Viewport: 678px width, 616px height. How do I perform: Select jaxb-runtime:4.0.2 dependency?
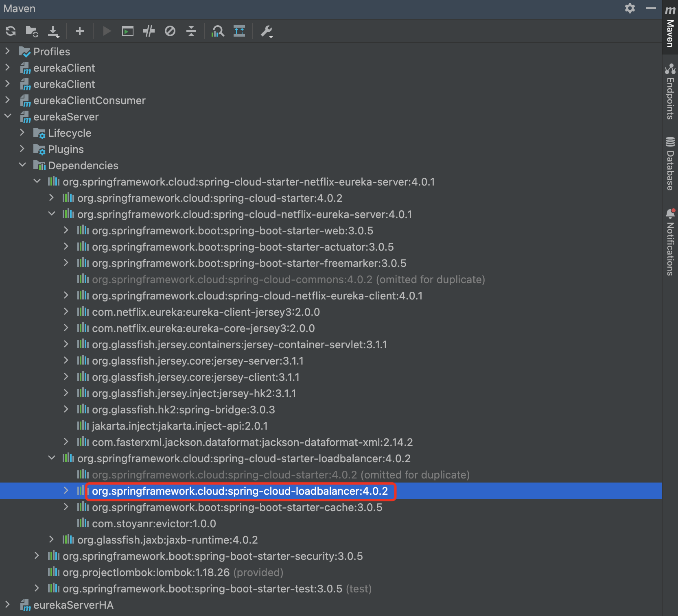(331, 540)
